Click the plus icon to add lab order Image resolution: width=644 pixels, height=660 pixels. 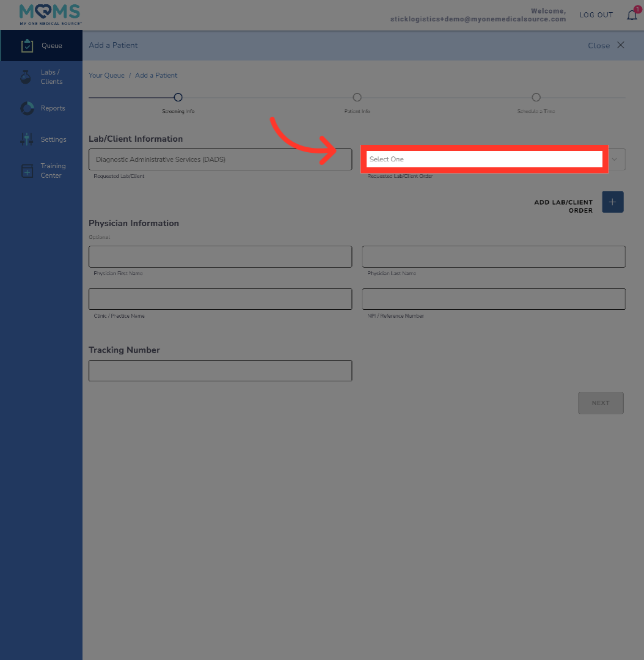click(612, 202)
